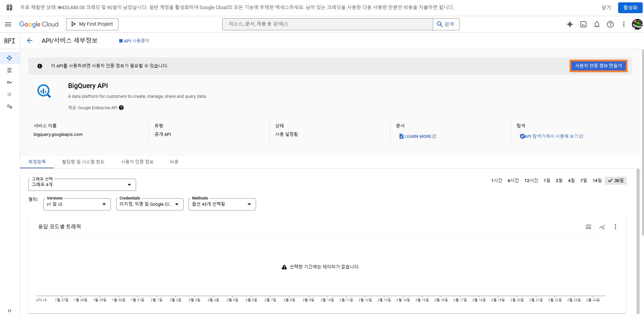Screen dimensions: 644x318
Task: Click bigquery.googleapis.com service name
Action: 58,134
